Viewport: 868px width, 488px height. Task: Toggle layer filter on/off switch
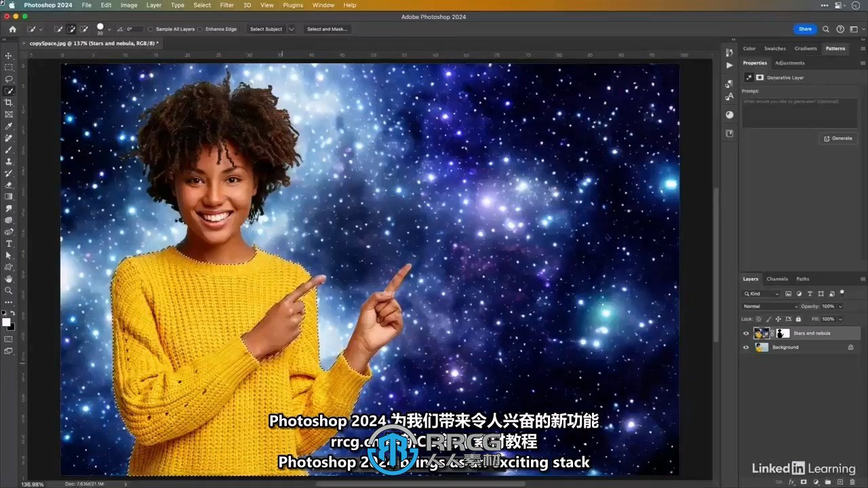point(842,293)
